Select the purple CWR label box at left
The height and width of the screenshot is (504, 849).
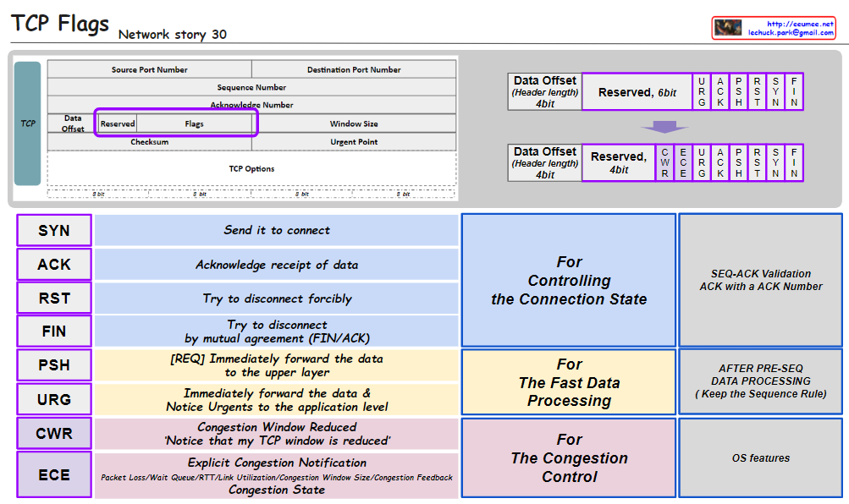(54, 434)
